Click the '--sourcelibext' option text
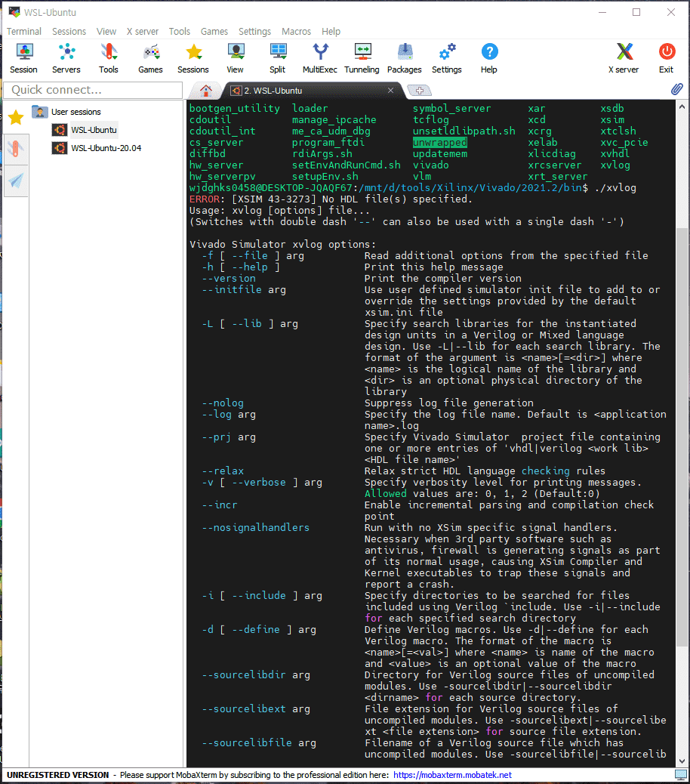 (x=243, y=709)
